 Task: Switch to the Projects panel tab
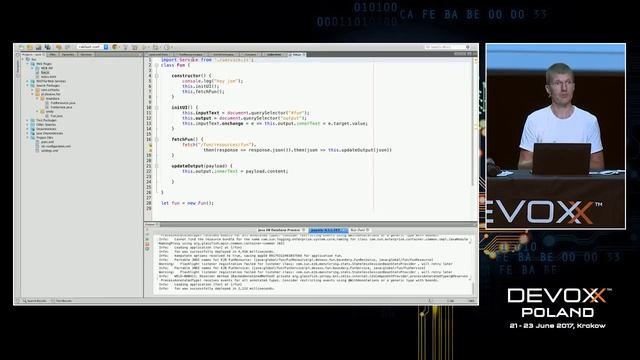pyautogui.click(x=33, y=54)
